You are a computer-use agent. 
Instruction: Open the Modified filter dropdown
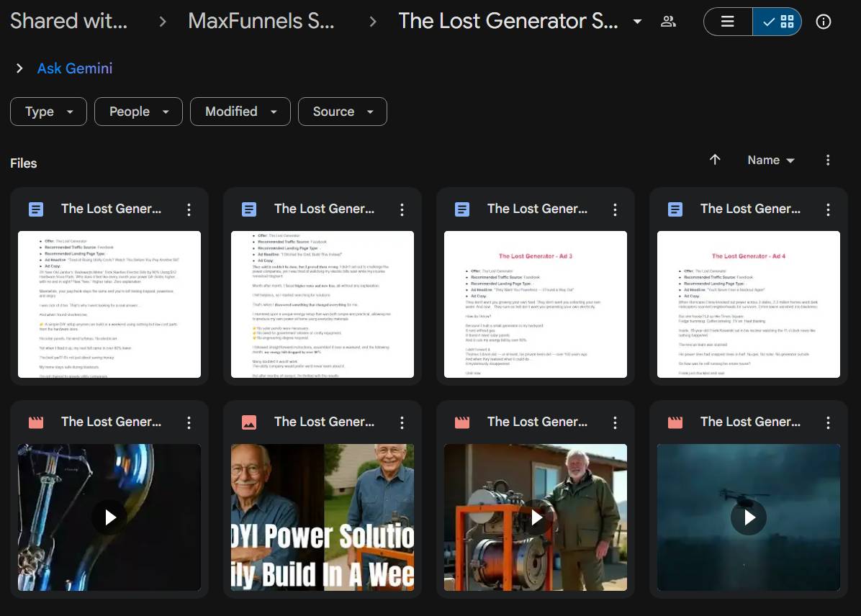pos(240,112)
